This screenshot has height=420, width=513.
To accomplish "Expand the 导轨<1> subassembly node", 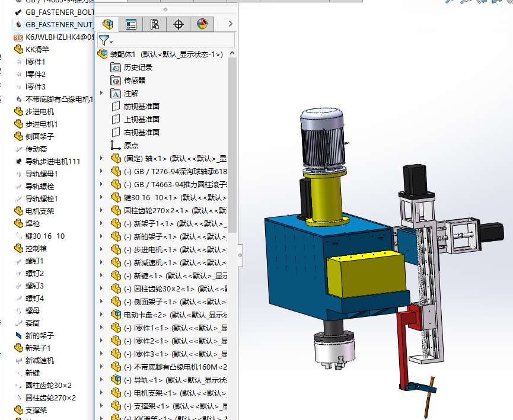I will pyautogui.click(x=101, y=380).
